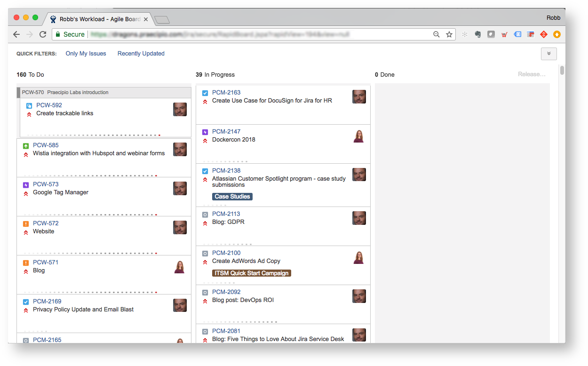
Task: Close the Robb's Workload tab
Action: coord(146,19)
